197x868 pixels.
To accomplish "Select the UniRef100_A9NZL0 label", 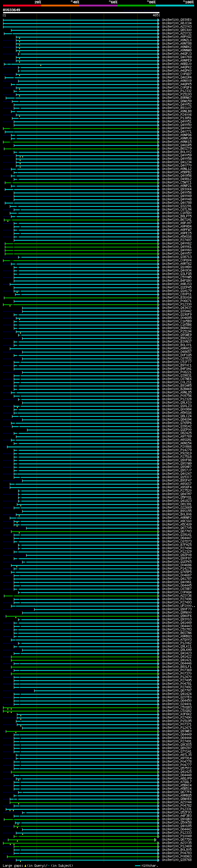I will click(176, 40).
